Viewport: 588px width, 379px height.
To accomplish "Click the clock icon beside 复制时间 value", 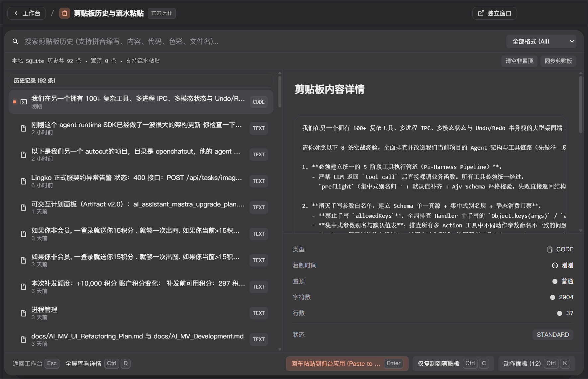I will tap(555, 265).
